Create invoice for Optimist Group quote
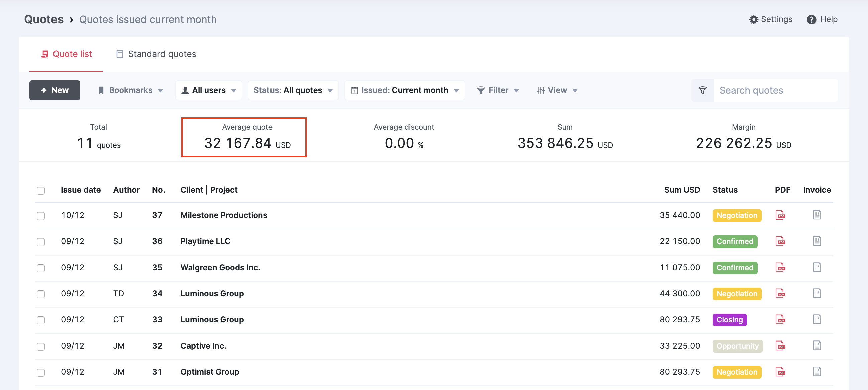868x390 pixels. pyautogui.click(x=817, y=372)
